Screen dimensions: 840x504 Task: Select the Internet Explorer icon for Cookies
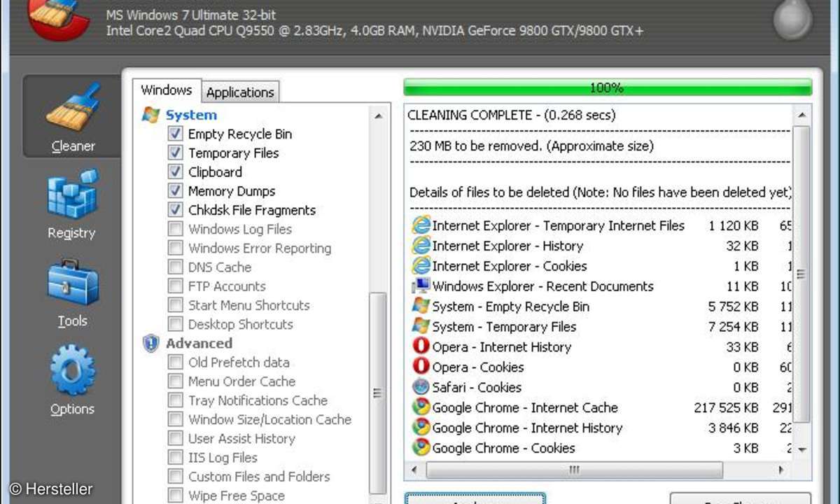coord(421,266)
